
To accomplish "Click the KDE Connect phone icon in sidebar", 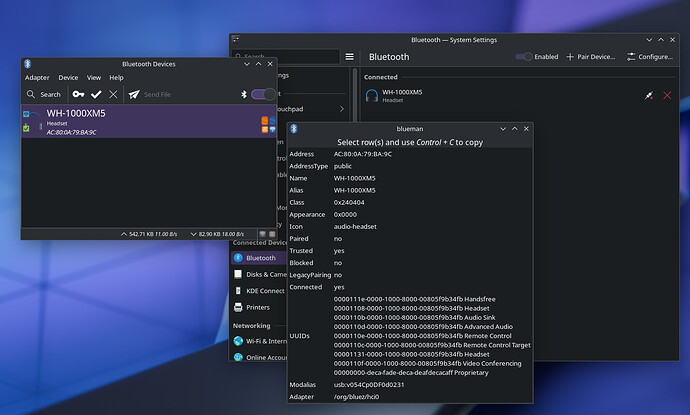I will click(x=238, y=291).
